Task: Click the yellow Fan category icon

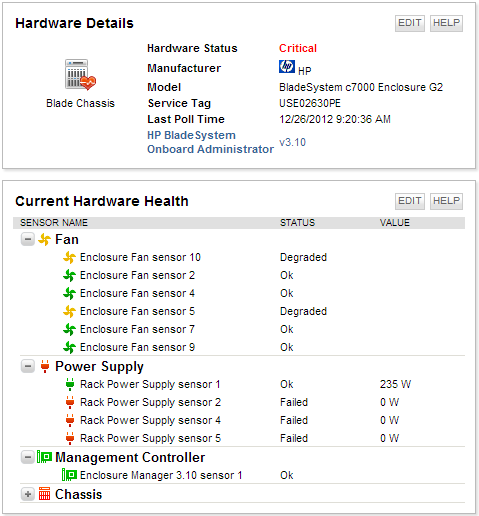Action: pyautogui.click(x=44, y=239)
